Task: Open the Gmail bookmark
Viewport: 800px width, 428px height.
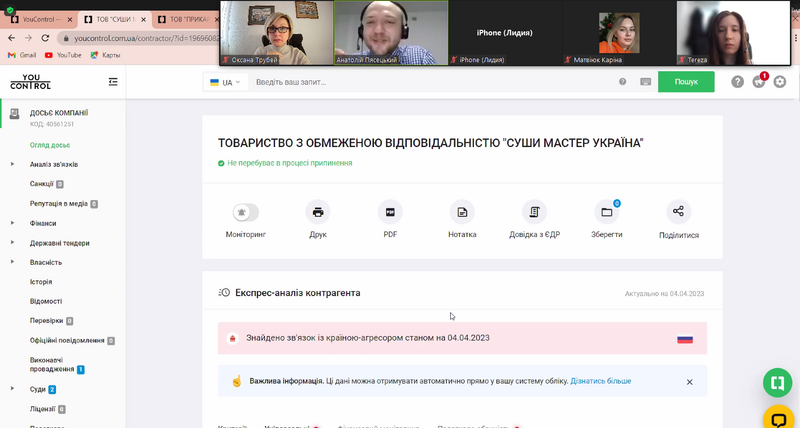Action: pyautogui.click(x=22, y=55)
